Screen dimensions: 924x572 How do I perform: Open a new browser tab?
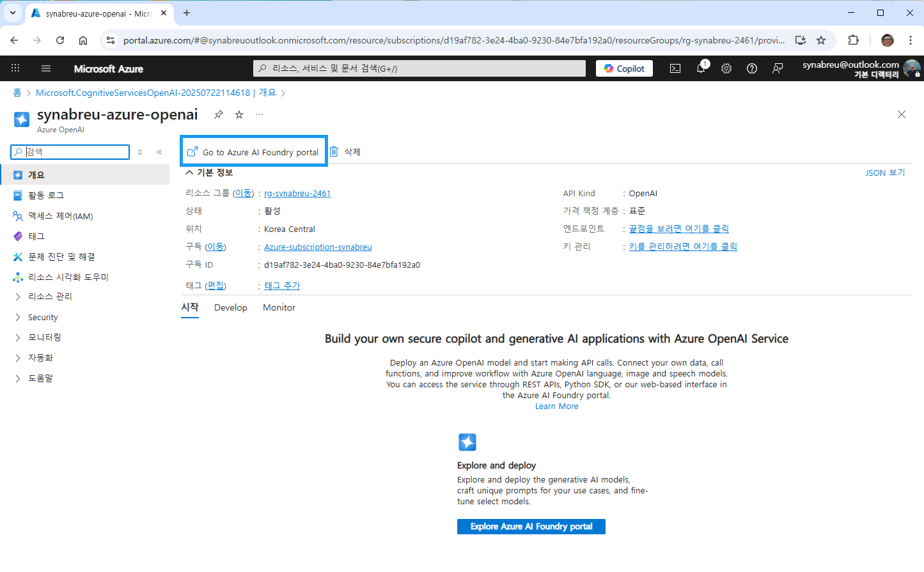[187, 13]
